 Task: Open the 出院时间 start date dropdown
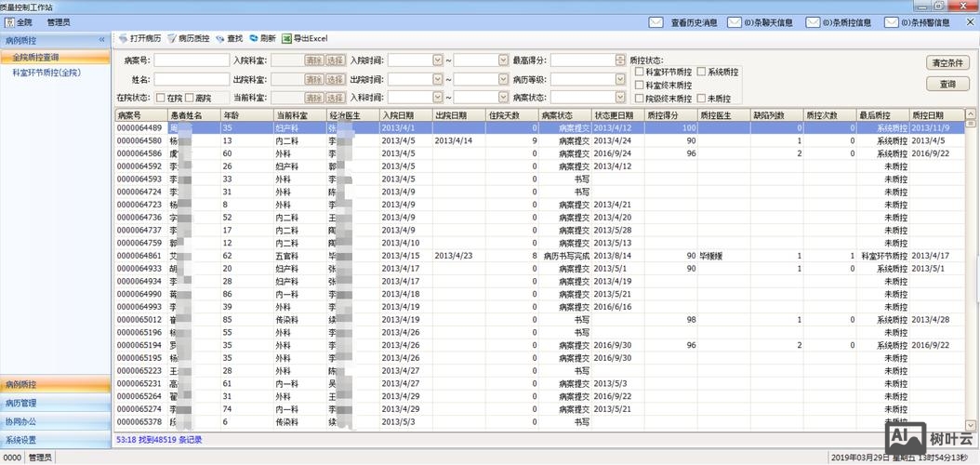[x=438, y=79]
